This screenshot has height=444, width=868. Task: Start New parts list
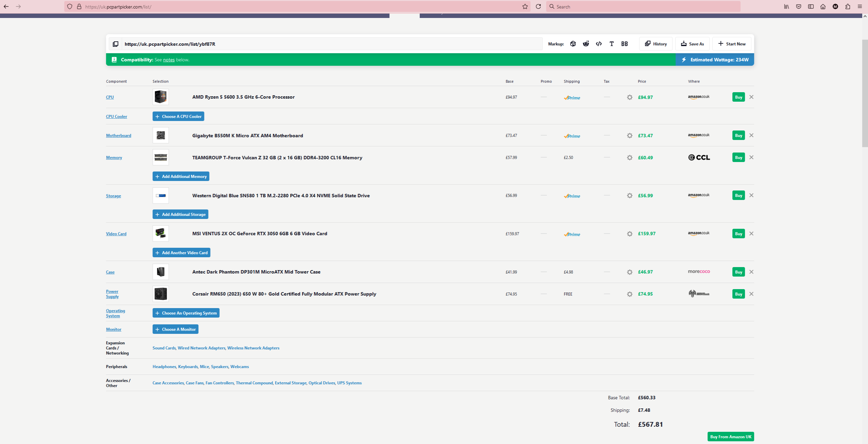click(x=732, y=44)
